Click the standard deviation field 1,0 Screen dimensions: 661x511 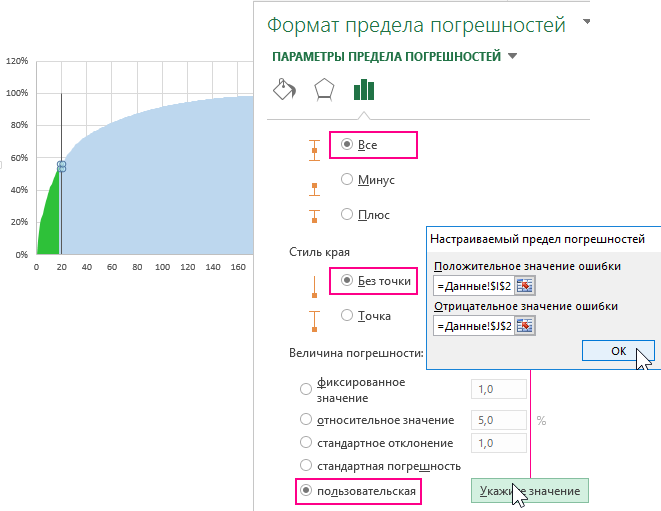point(499,443)
